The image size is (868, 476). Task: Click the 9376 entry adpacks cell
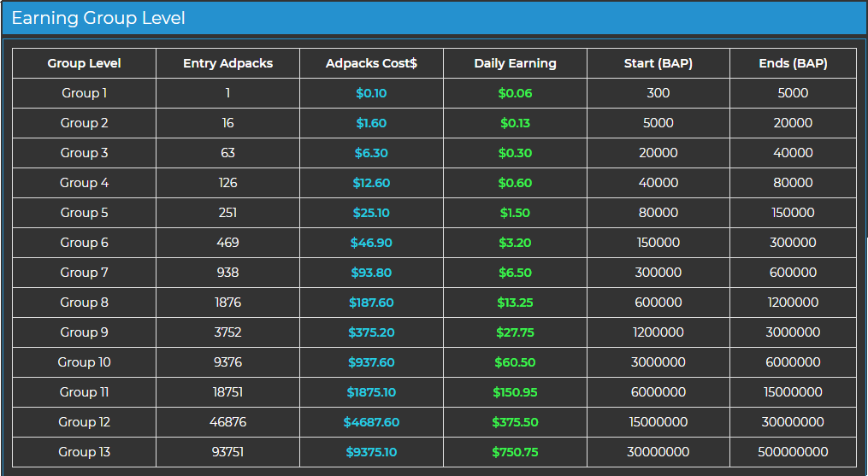(x=227, y=362)
